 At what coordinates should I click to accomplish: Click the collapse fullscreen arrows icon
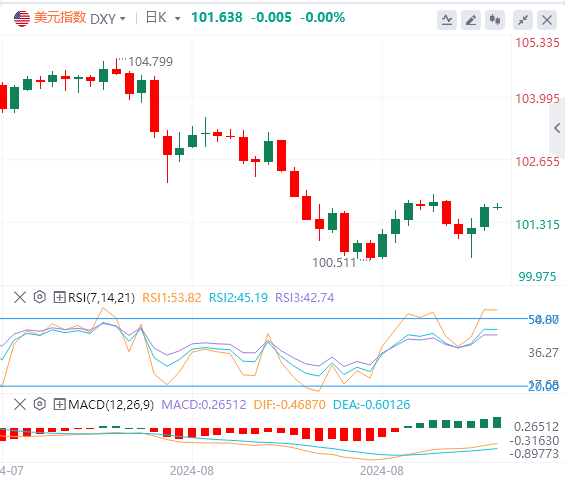(523, 19)
